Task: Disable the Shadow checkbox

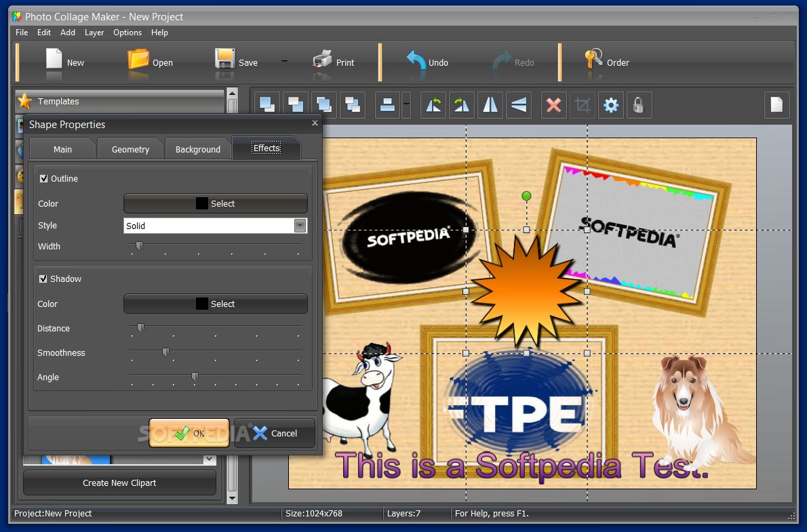Action: point(43,279)
